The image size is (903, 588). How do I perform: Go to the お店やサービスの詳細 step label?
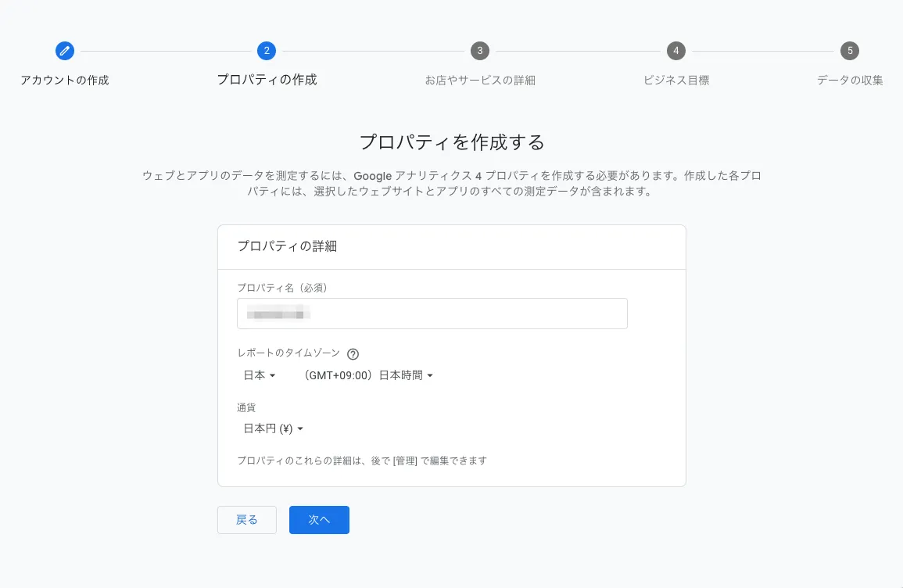tap(480, 80)
